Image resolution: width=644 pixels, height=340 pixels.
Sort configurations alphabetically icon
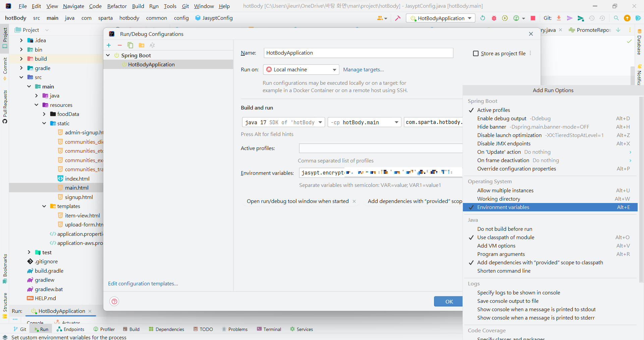(152, 45)
